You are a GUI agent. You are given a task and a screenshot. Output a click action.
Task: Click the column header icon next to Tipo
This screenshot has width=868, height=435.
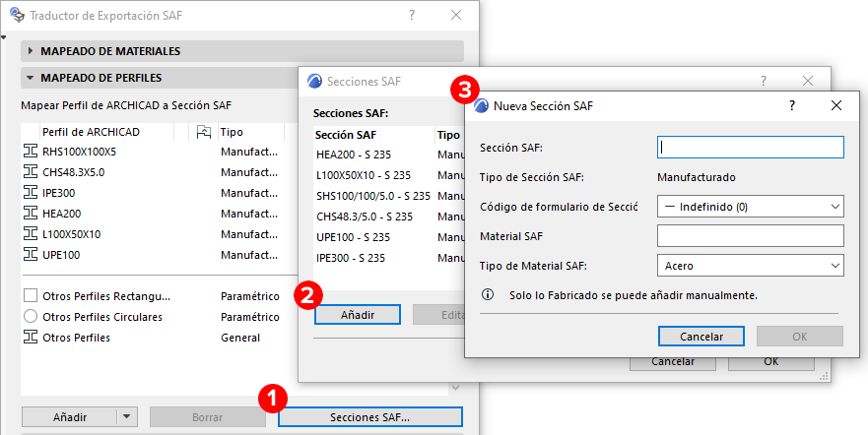coord(204,132)
